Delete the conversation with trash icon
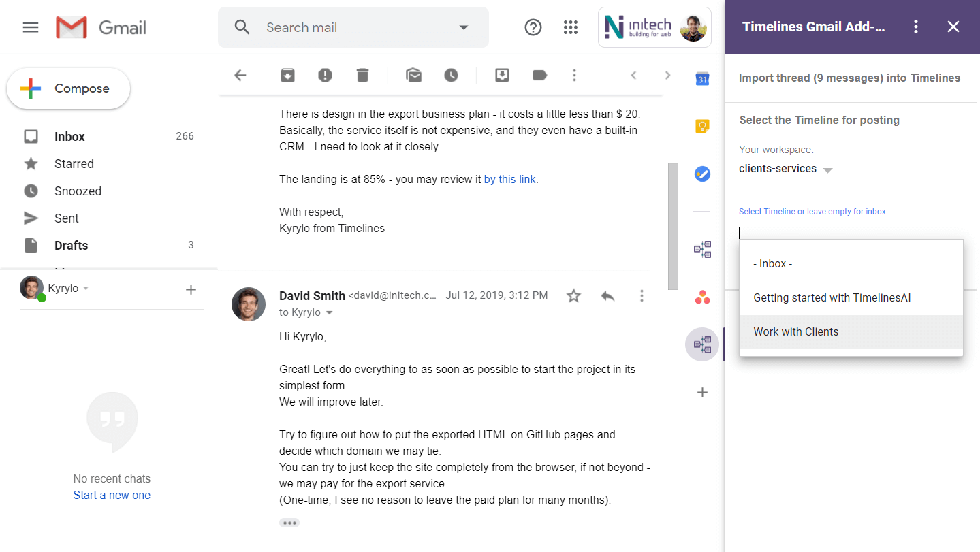The height and width of the screenshot is (552, 980). tap(362, 76)
